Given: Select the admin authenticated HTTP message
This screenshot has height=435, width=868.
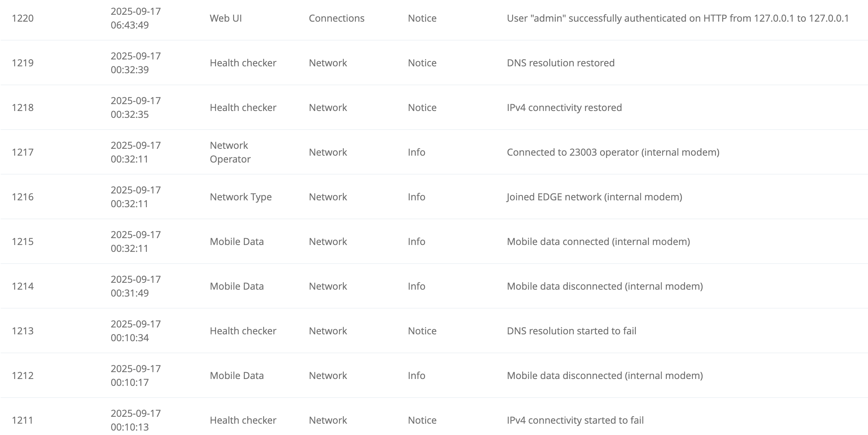Looking at the screenshot, I should [677, 18].
